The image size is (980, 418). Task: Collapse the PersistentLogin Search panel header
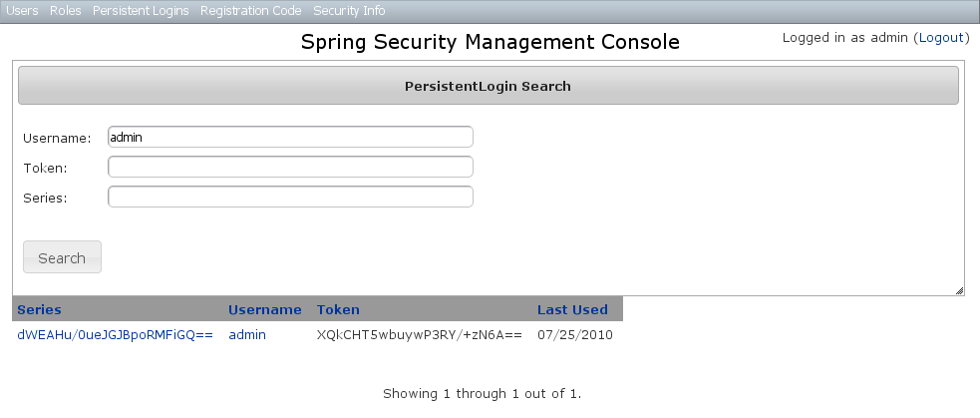tap(488, 86)
